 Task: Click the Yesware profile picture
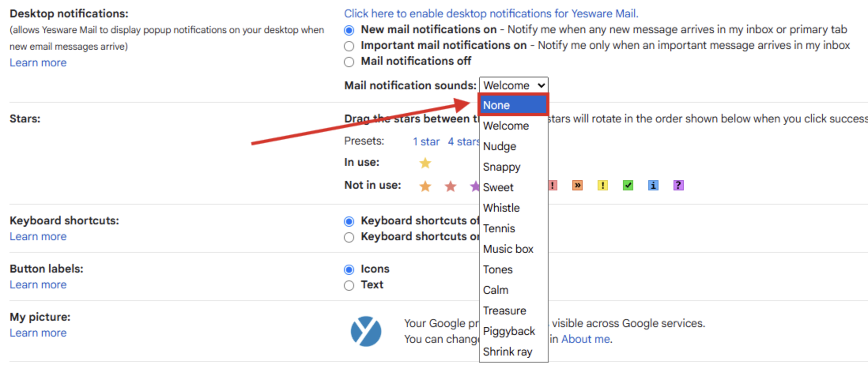click(x=366, y=331)
